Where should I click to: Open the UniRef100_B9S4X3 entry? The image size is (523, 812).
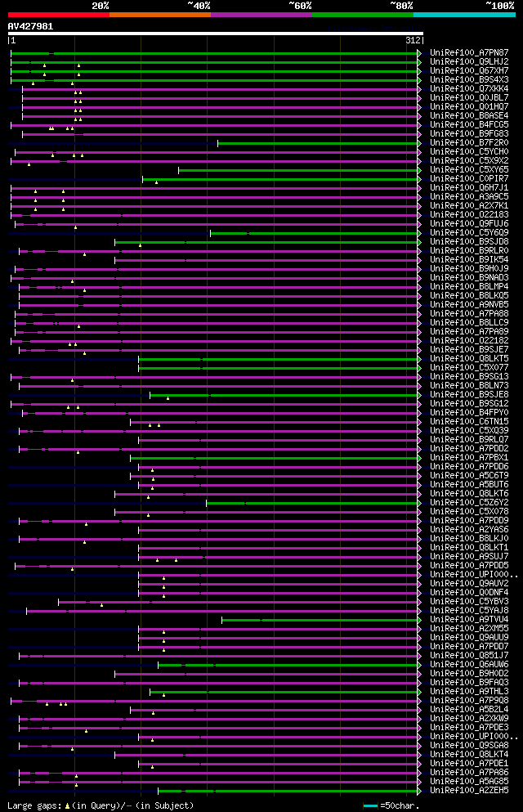[x=469, y=80]
